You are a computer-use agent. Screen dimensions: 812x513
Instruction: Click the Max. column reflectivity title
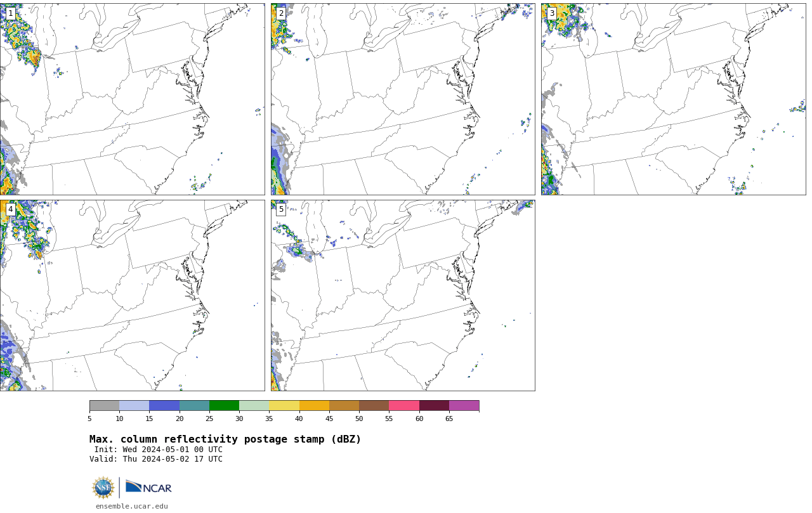225,439
